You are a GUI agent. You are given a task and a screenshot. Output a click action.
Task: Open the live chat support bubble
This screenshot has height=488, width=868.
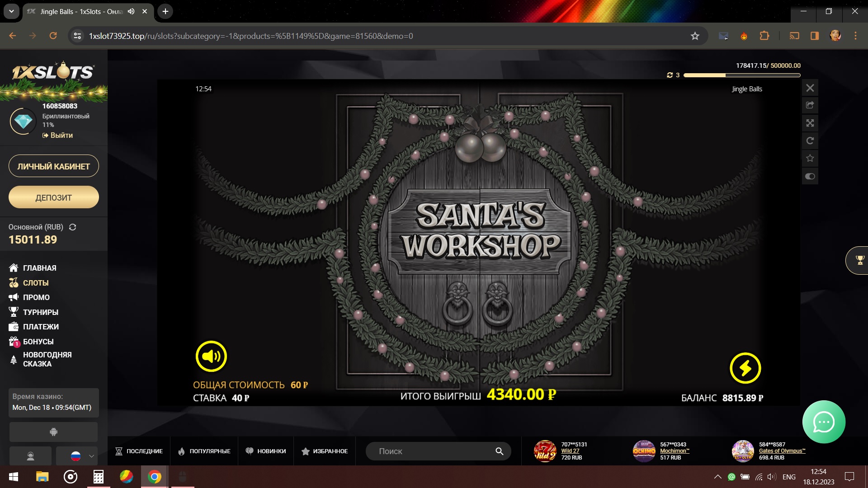[x=823, y=422]
